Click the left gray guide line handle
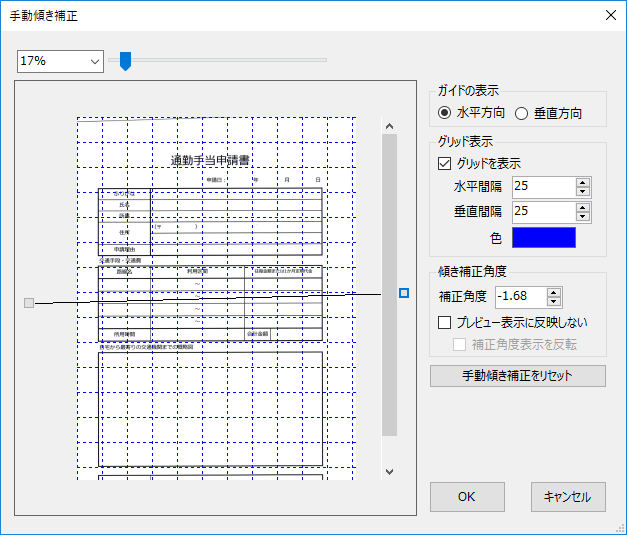 coord(29,303)
